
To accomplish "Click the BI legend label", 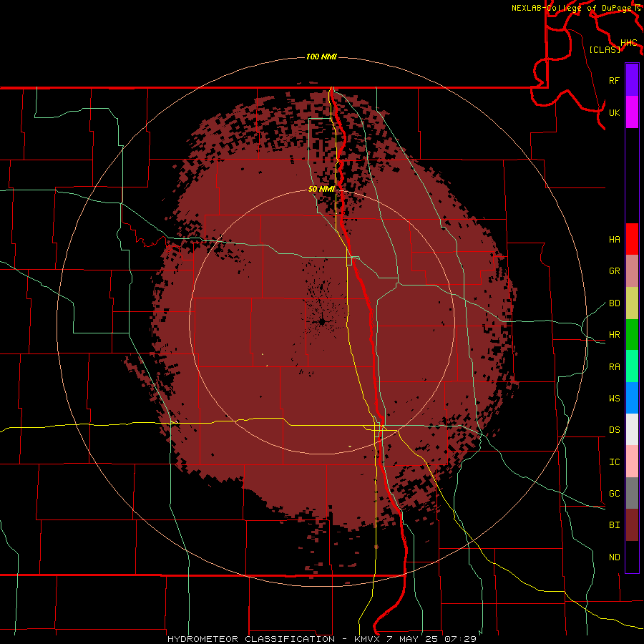I will [x=615, y=525].
